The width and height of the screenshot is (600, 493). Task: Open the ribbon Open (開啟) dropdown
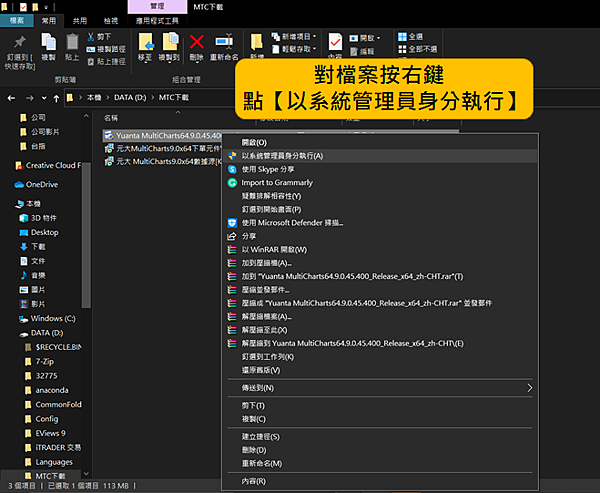[x=365, y=38]
